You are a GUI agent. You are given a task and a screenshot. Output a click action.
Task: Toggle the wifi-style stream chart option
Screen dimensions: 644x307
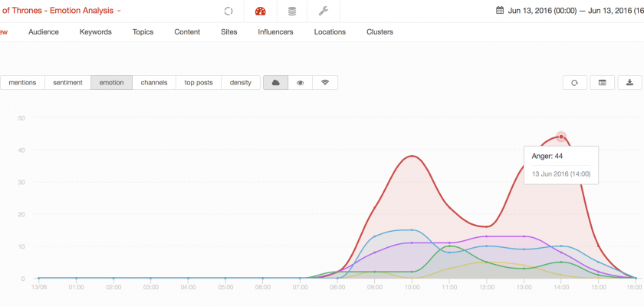pyautogui.click(x=325, y=83)
